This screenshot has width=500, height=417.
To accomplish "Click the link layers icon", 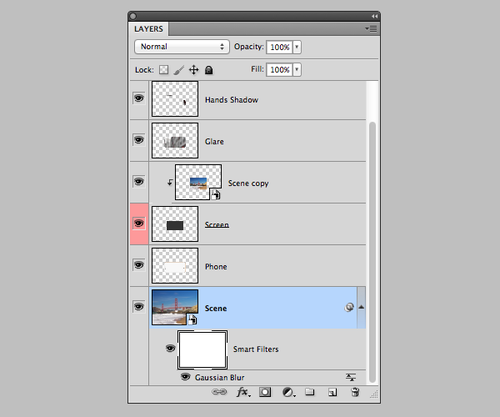I will [219, 392].
